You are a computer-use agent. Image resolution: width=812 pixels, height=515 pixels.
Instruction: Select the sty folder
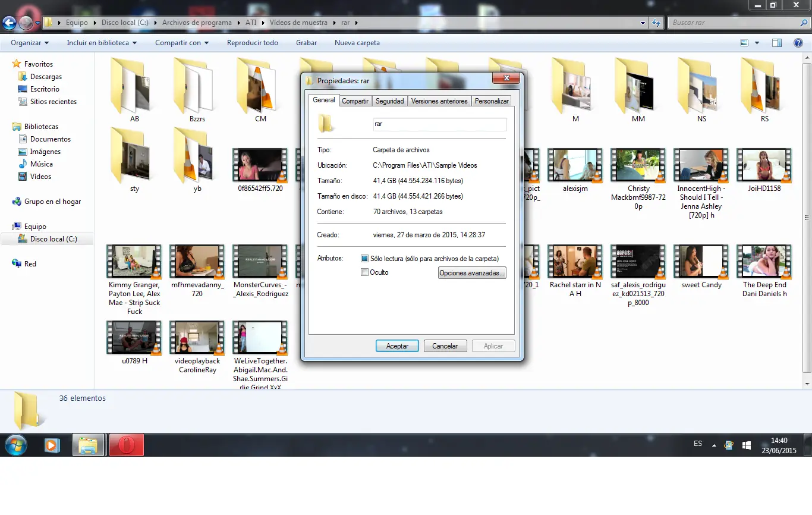(134, 159)
